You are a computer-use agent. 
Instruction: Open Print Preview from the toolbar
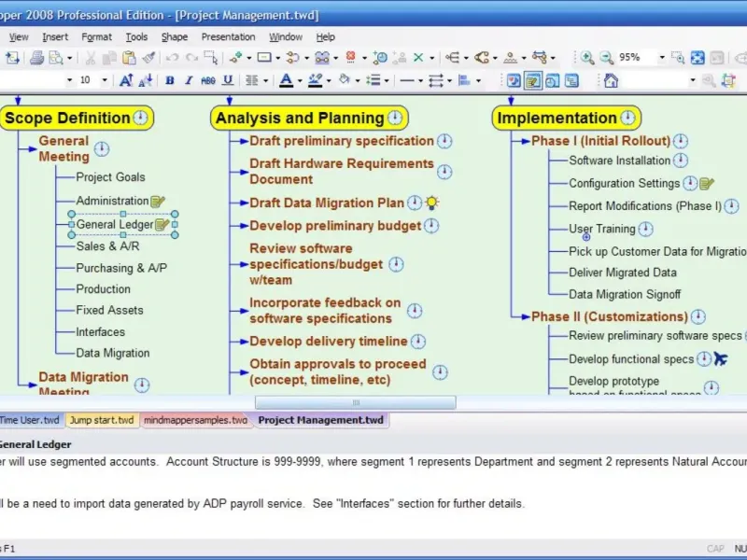click(x=56, y=58)
